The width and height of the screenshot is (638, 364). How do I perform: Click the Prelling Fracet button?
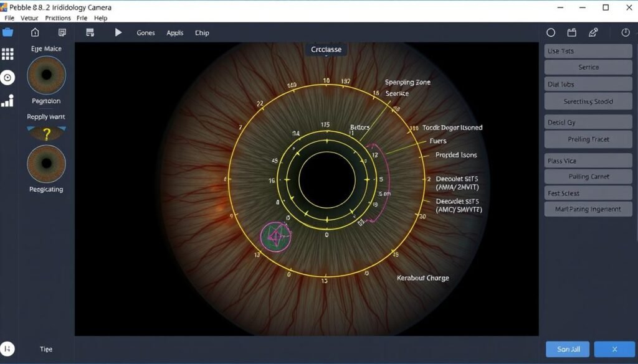588,139
